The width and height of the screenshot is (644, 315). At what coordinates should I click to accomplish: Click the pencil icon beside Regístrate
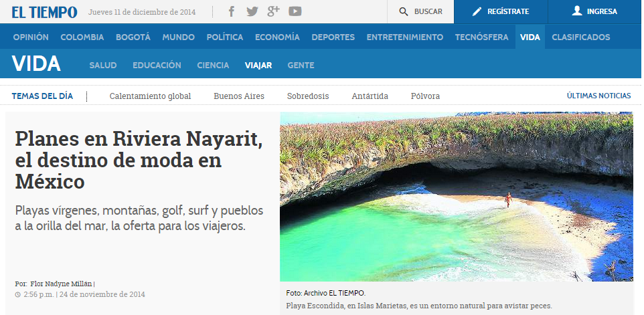(x=477, y=12)
